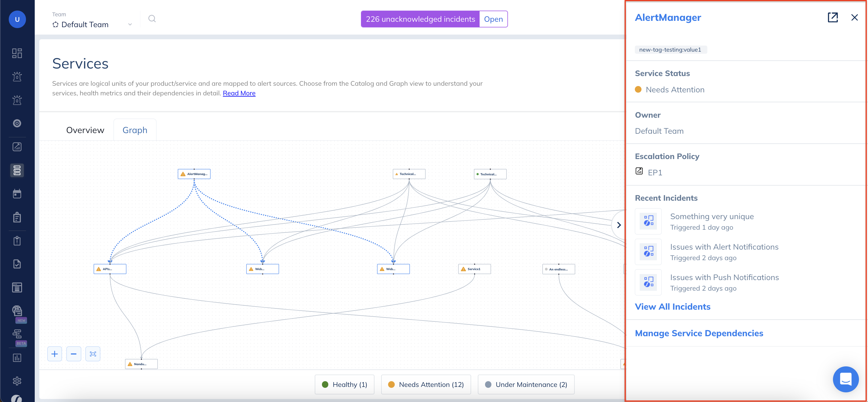Viewport: 868px width, 402px height.
Task: Click the graph zoom in plus button
Action: click(55, 354)
